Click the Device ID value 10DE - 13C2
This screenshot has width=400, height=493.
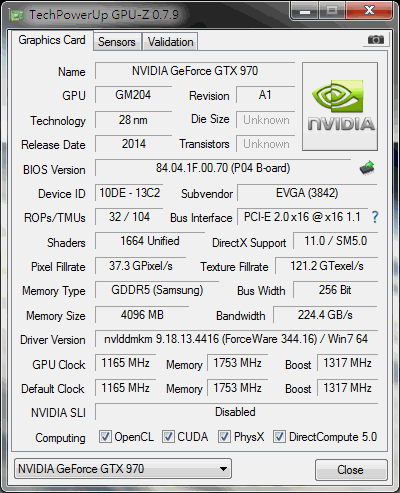tap(129, 193)
